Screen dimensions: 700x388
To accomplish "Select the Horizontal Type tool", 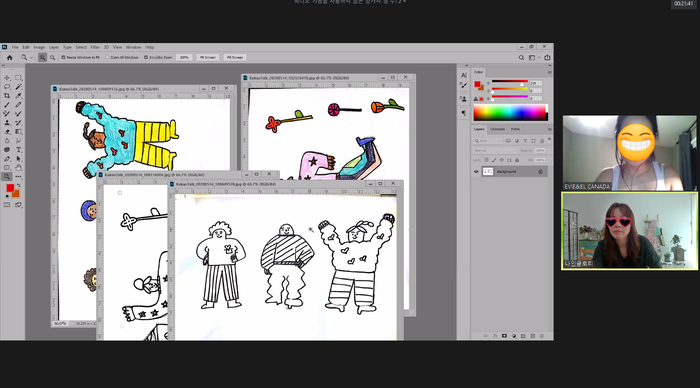I will tap(18, 150).
